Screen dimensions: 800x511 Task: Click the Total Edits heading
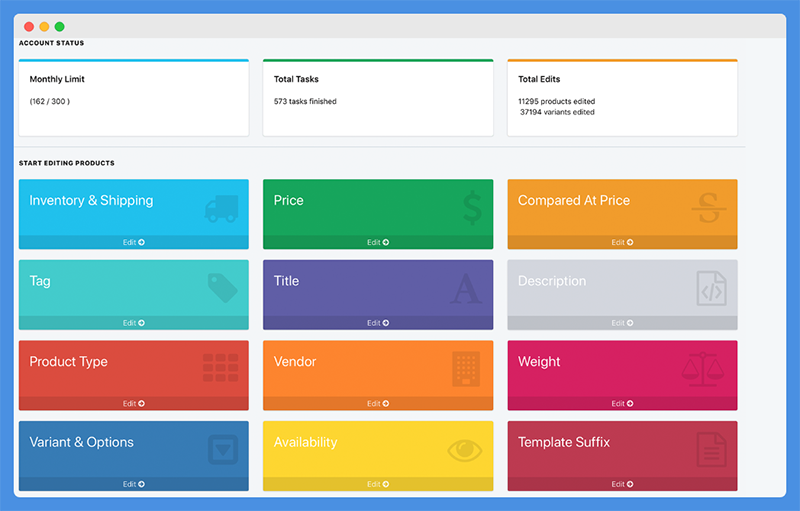coord(539,79)
